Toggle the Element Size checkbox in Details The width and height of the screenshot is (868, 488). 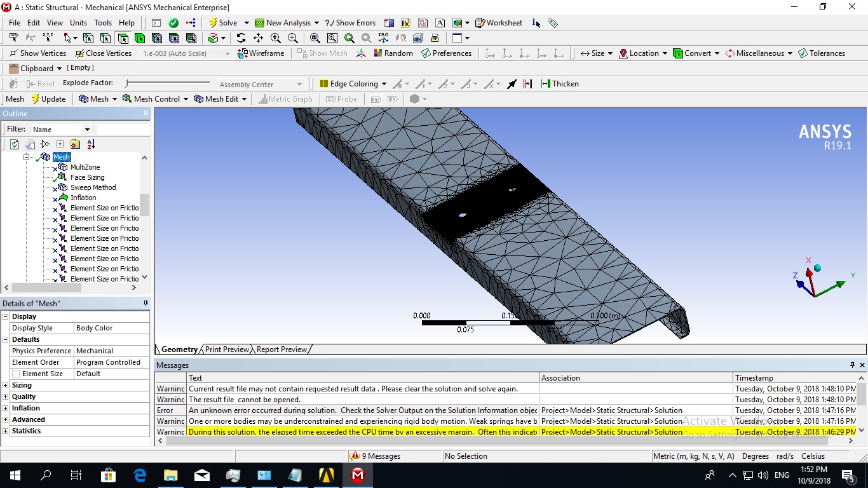(x=16, y=374)
